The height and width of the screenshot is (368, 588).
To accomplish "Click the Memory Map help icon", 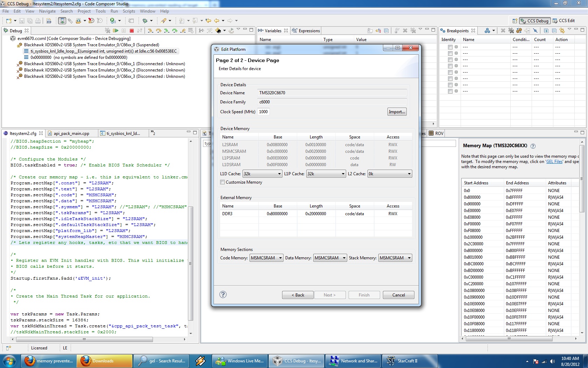I will pyautogui.click(x=533, y=146).
